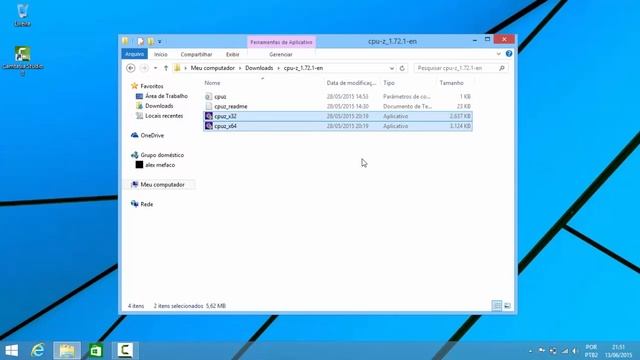Screen dimensions: 640x360
Task: Switch to the Início ribbon tab
Action: point(160,54)
